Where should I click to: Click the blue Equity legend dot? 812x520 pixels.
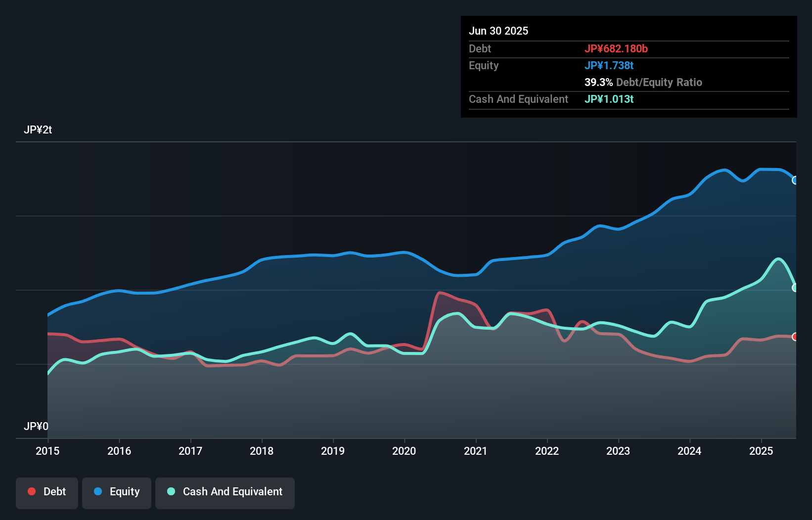click(97, 491)
